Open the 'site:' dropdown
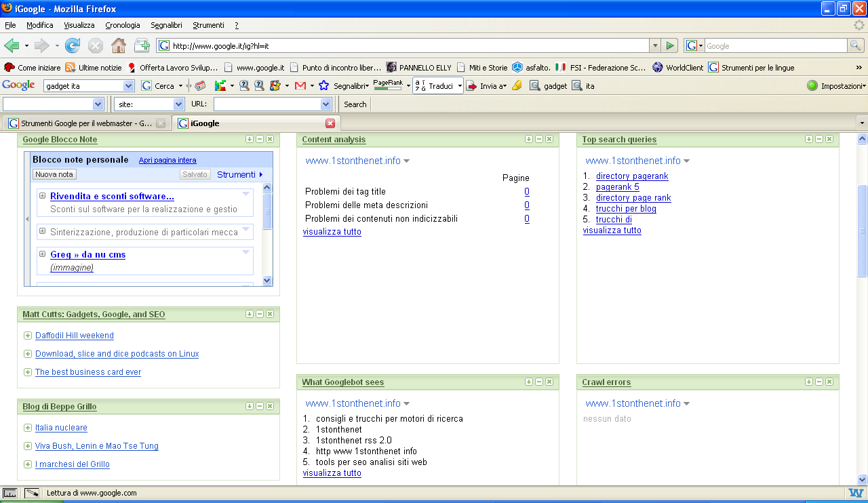Screen dimensions: 868x503 pos(179,104)
